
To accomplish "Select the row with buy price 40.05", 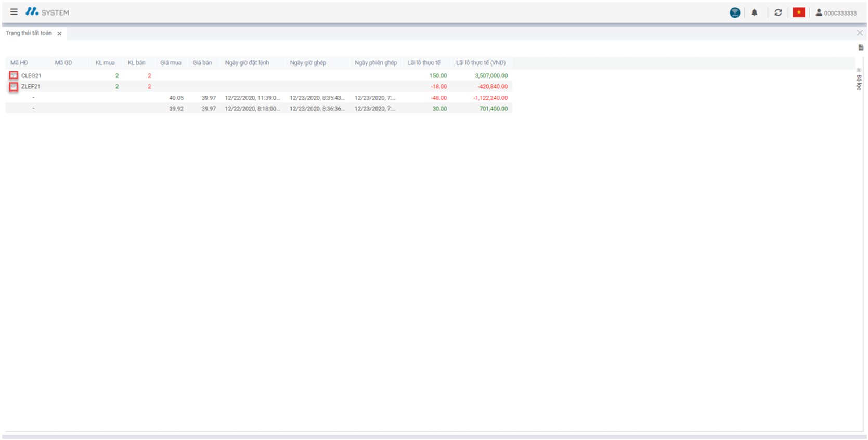I will [x=176, y=98].
